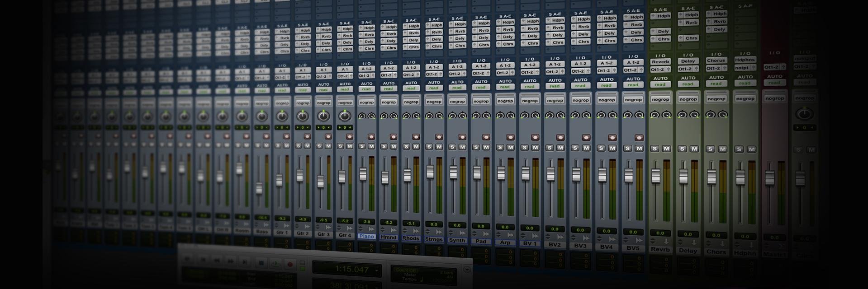Open the Chrs send on Delay track
The image size is (868, 289).
click(x=688, y=38)
